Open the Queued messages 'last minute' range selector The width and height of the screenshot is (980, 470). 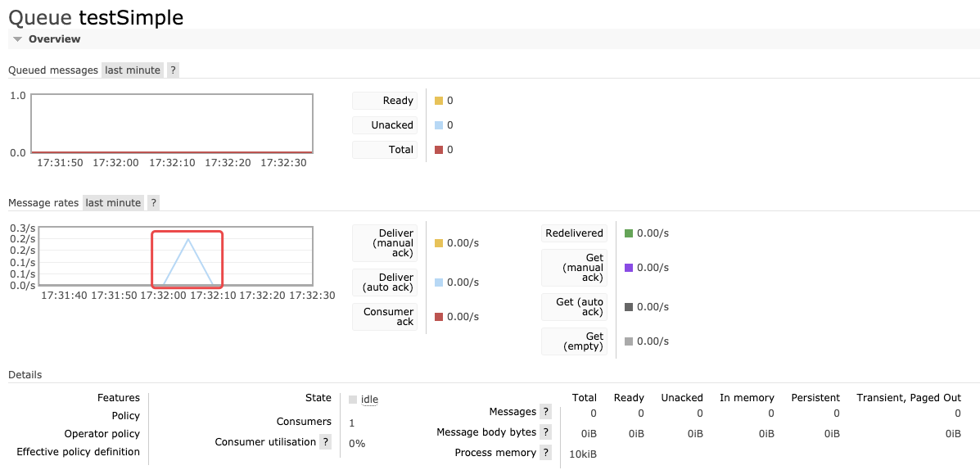coord(133,70)
